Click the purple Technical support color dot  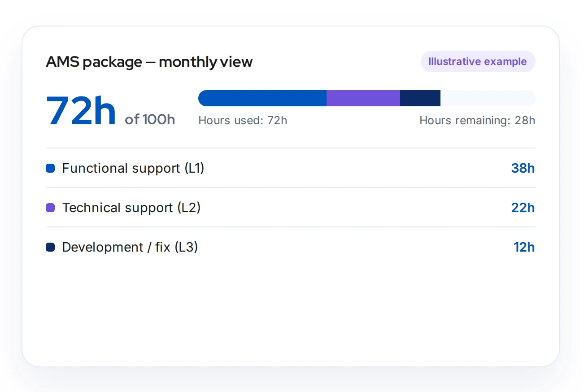[50, 208]
